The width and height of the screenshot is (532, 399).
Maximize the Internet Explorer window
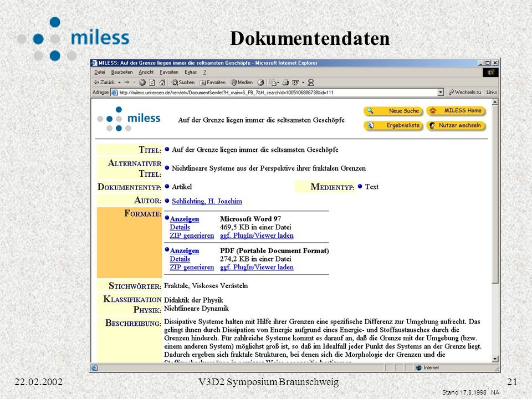488,63
